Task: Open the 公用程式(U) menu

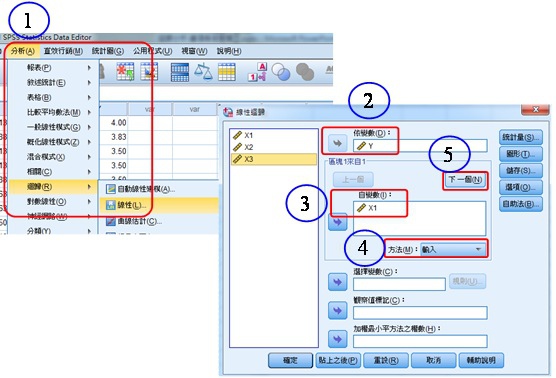Action: click(152, 51)
